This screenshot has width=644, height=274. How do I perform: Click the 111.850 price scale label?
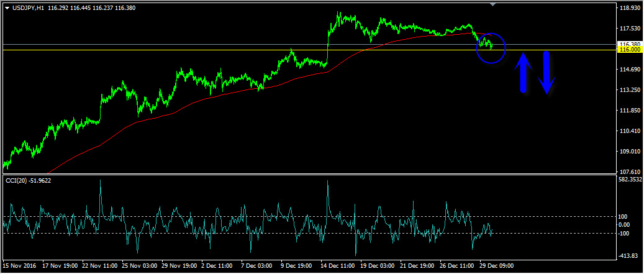630,111
